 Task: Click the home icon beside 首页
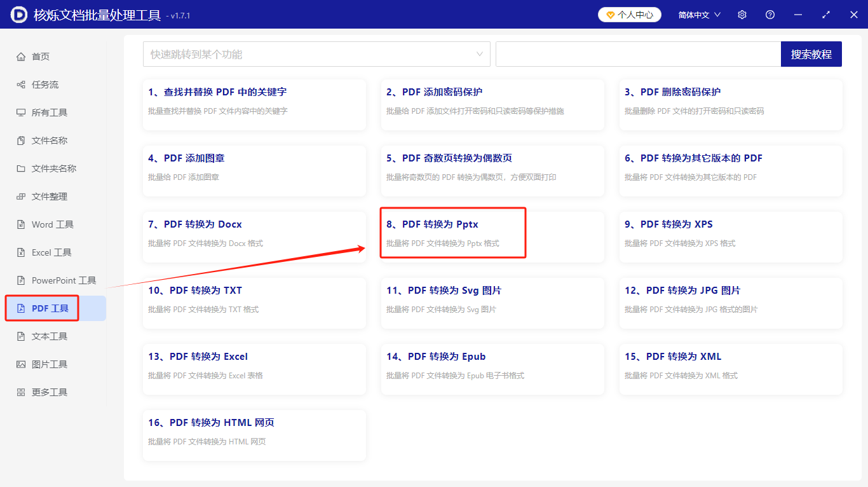[x=21, y=57]
